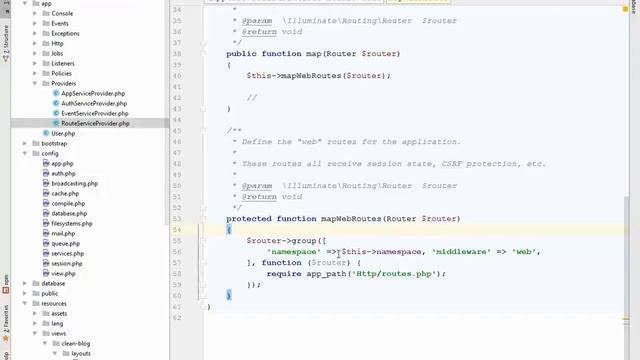Jump to warning stripe mark near editor bottom
The image size is (640, 360).
point(626,319)
